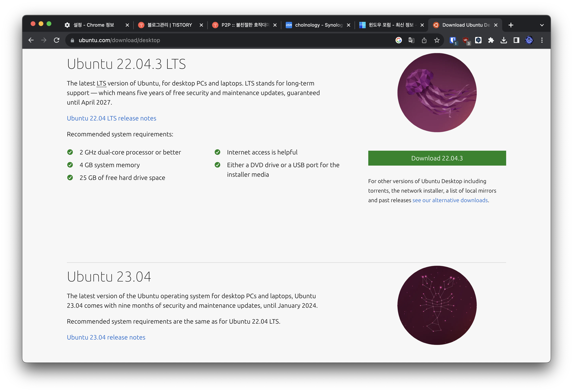Click the lock icon in the address bar
573x392 pixels.
coord(72,40)
